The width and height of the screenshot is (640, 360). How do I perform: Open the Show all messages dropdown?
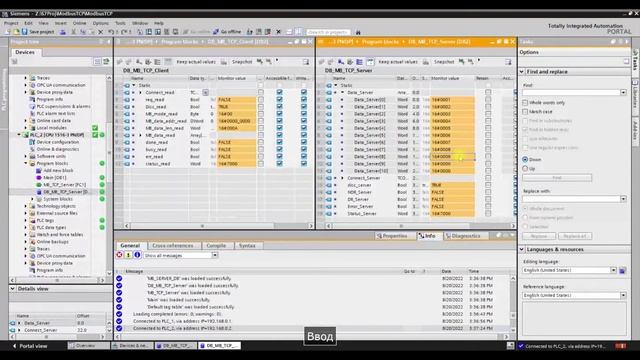215,255
